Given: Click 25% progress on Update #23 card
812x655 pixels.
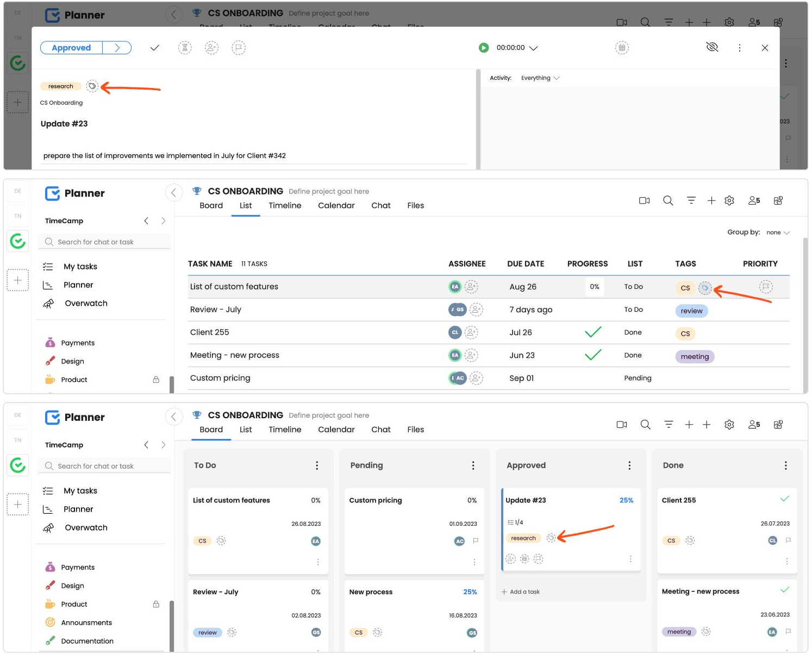Looking at the screenshot, I should 626,500.
